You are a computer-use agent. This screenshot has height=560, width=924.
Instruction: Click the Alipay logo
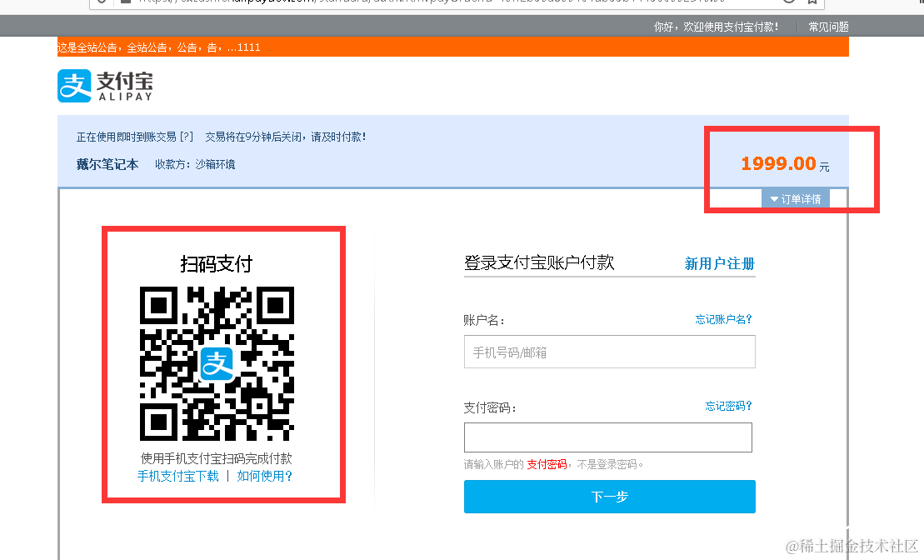pos(105,86)
